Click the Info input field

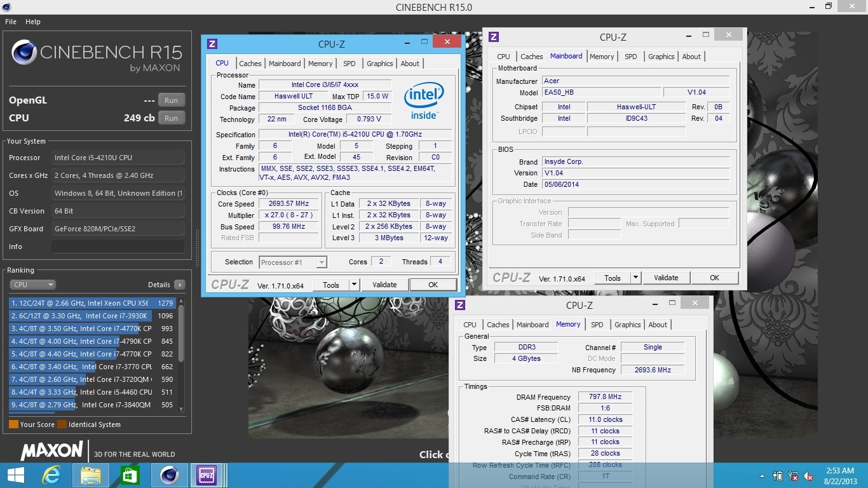click(x=118, y=247)
